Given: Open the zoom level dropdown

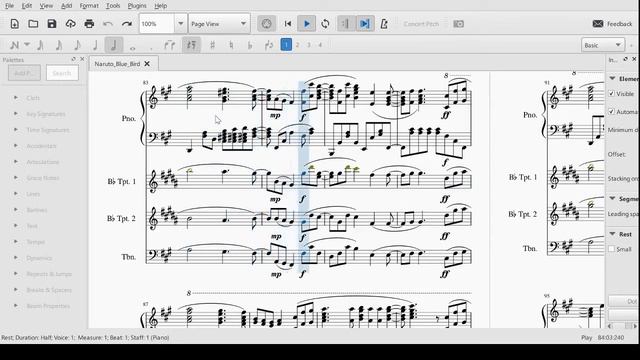Looking at the screenshot, I should pyautogui.click(x=181, y=24).
